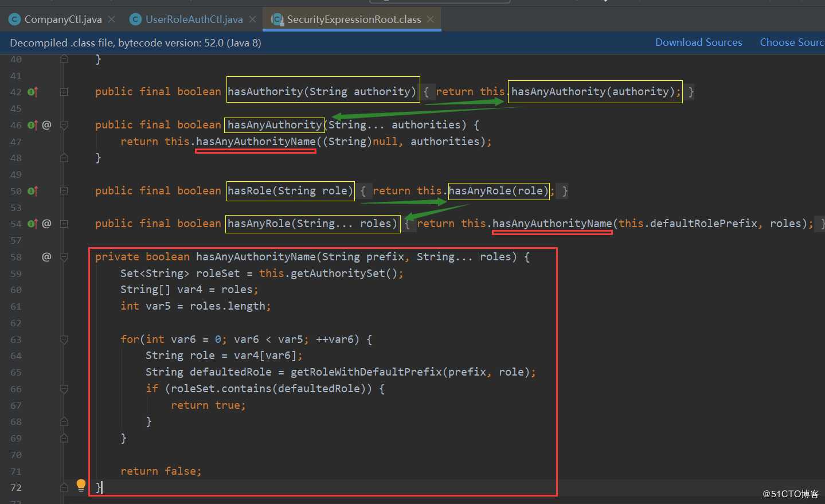Click hasAuthority(String authority) method declaration
This screenshot has width=825, height=504.
coord(322,92)
